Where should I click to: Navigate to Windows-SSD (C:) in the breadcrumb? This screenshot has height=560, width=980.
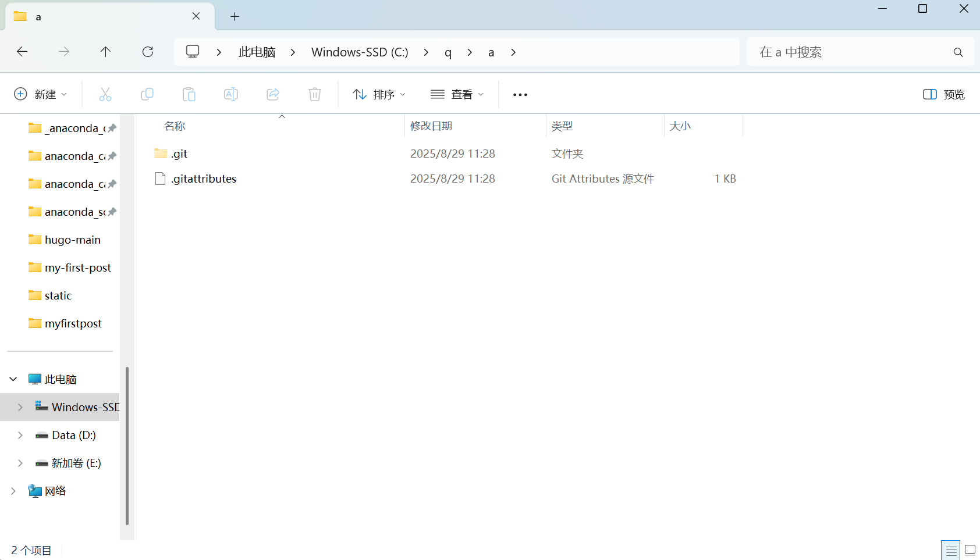click(x=359, y=52)
